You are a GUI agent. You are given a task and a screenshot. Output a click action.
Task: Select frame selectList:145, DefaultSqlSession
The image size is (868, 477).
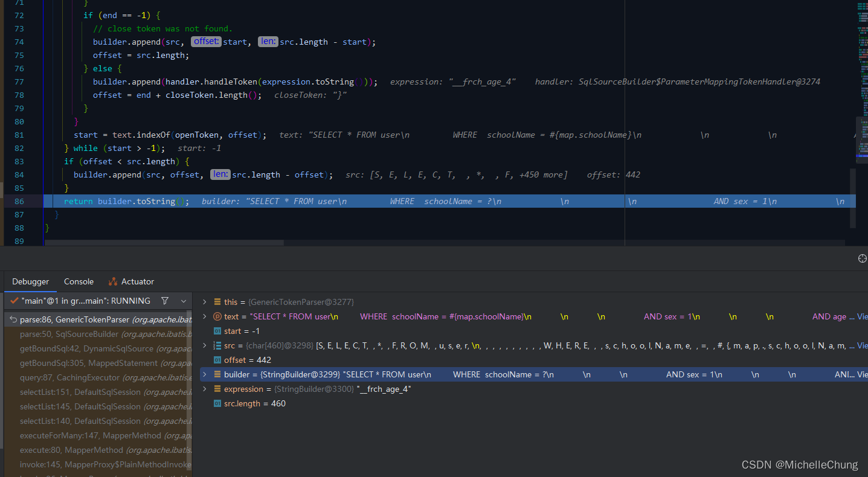(x=97, y=406)
